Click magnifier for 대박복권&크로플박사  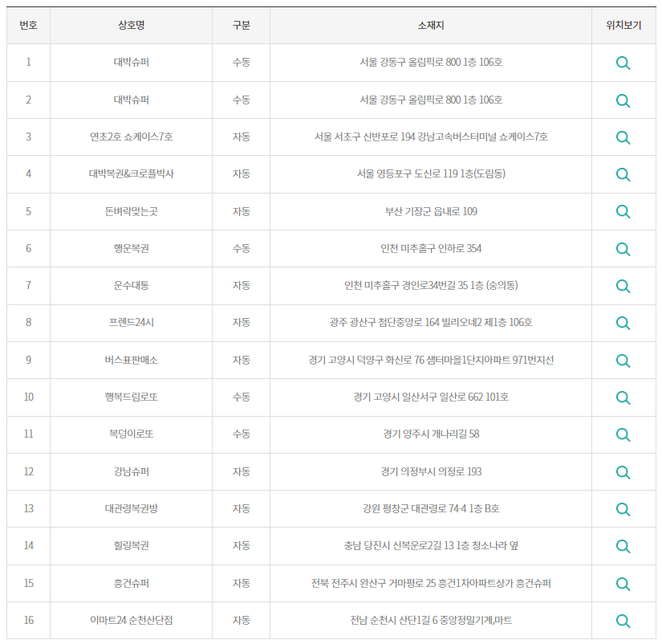coord(623,174)
